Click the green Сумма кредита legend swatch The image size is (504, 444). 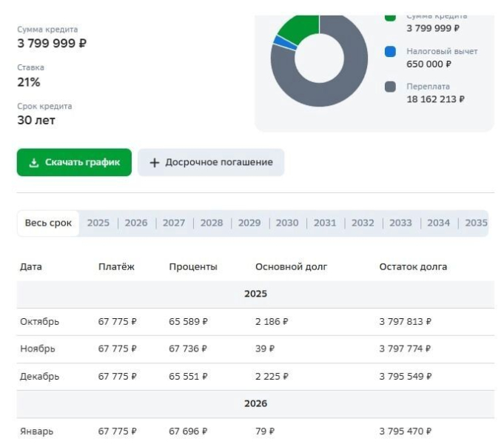coord(390,17)
